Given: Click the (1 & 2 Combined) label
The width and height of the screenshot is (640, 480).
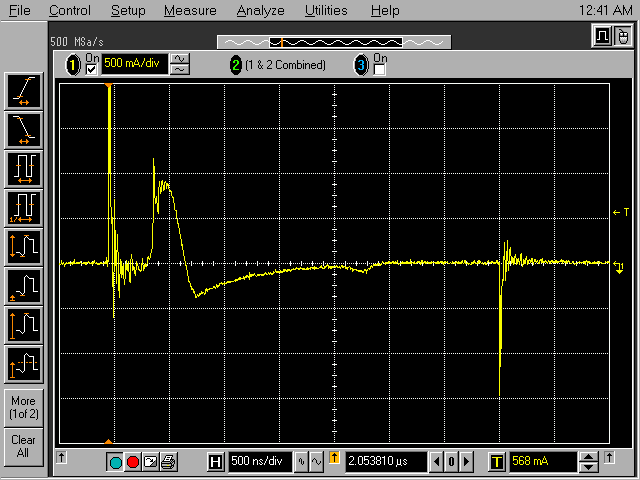Looking at the screenshot, I should click(285, 65).
